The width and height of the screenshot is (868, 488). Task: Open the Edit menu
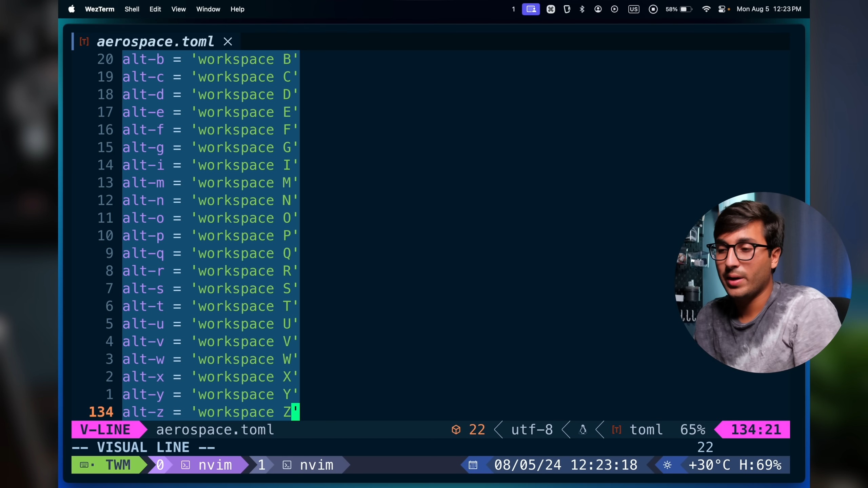point(155,9)
